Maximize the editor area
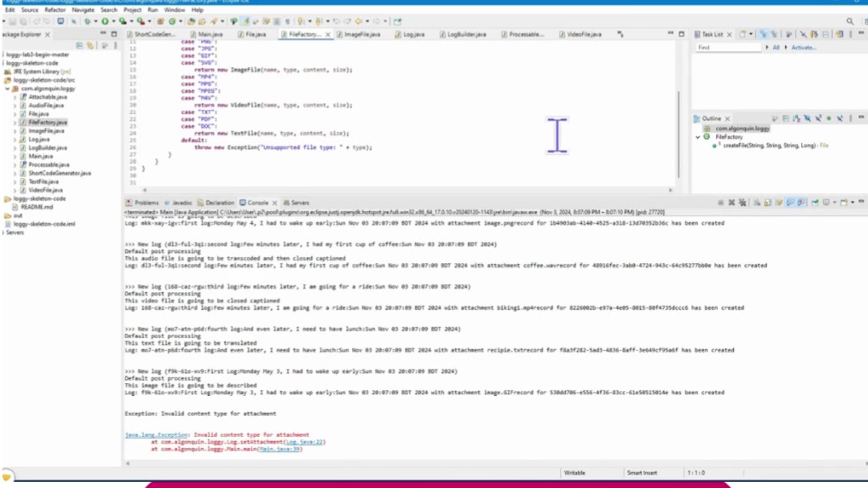868x488 pixels. (x=681, y=34)
